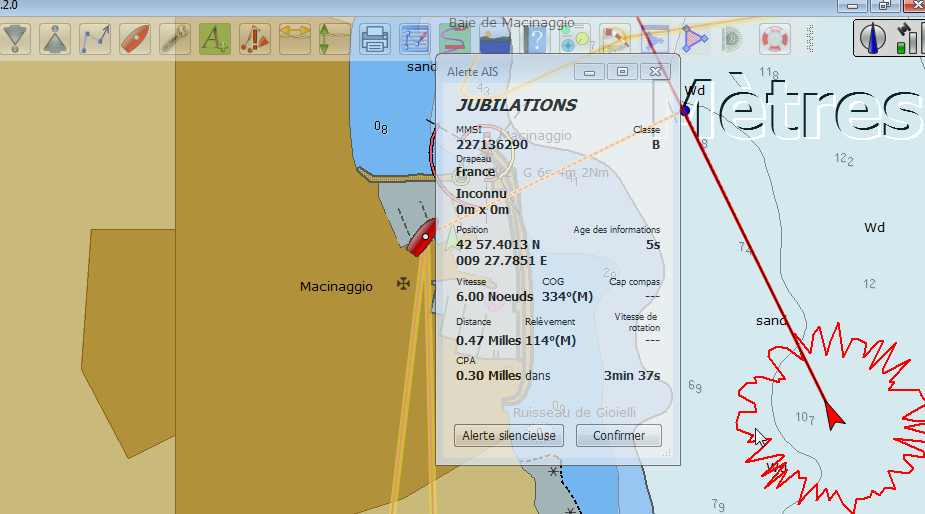Toggle chart text display with A+ icon
Image resolution: width=925 pixels, height=514 pixels.
215,39
